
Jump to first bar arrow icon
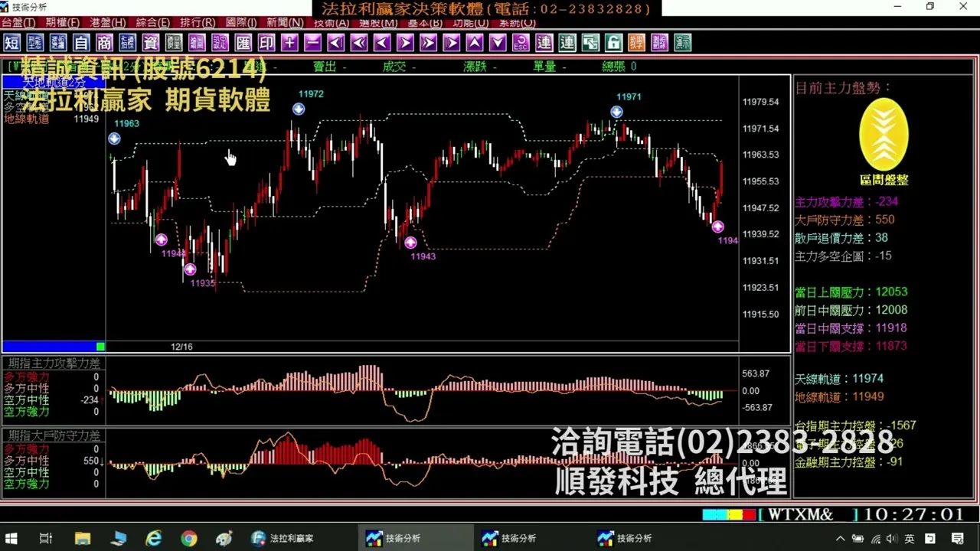[335, 42]
